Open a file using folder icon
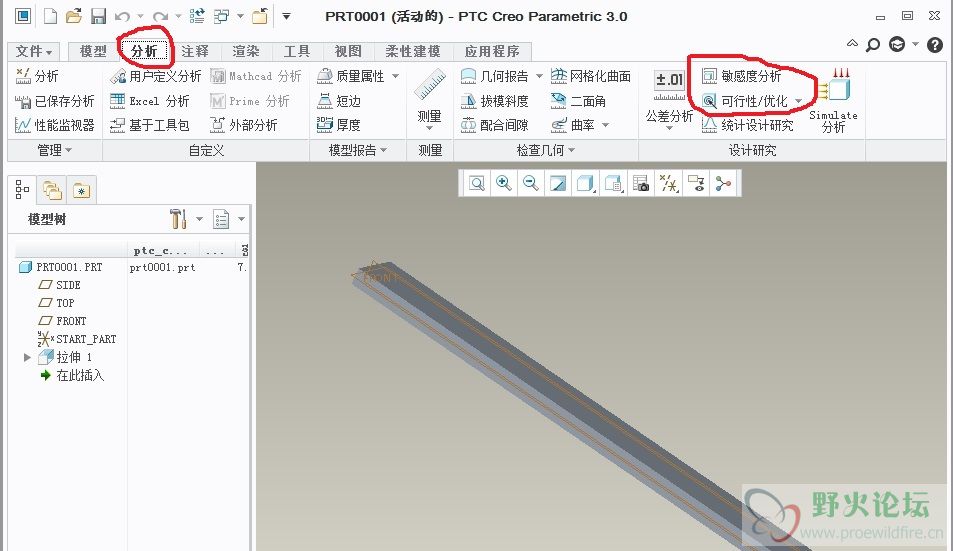 tap(74, 16)
